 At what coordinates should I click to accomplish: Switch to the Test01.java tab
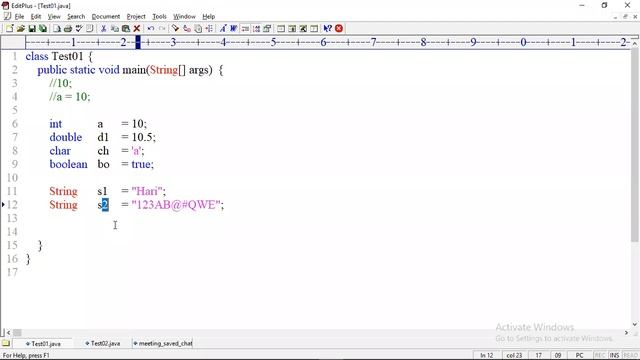[x=43, y=344]
